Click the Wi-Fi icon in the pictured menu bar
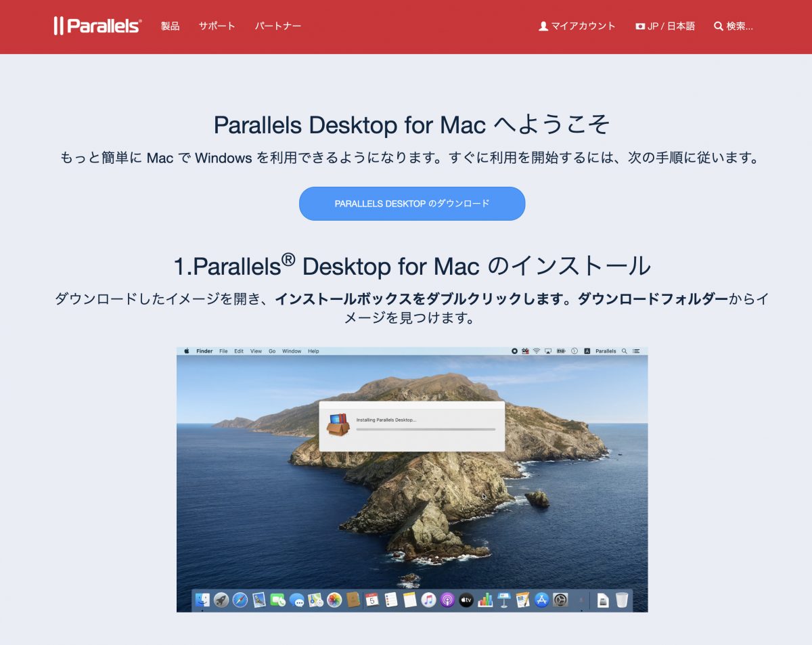 [x=537, y=351]
